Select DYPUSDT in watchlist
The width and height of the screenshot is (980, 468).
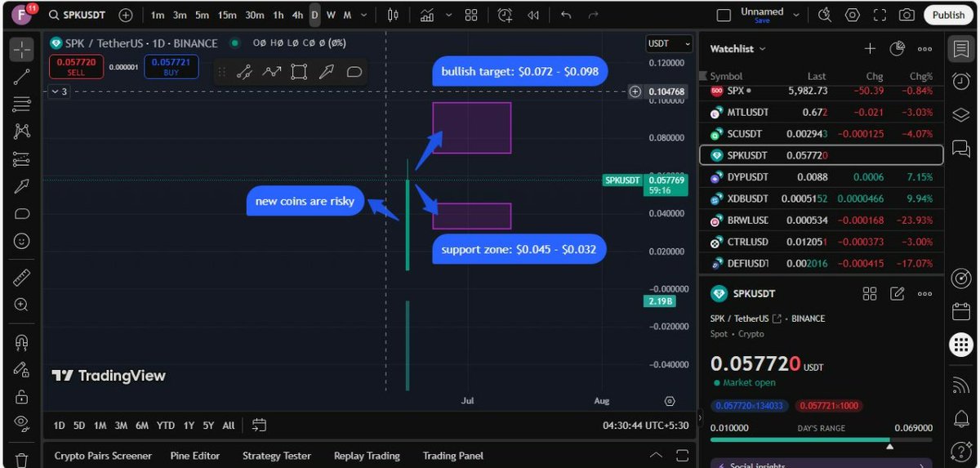[822, 176]
